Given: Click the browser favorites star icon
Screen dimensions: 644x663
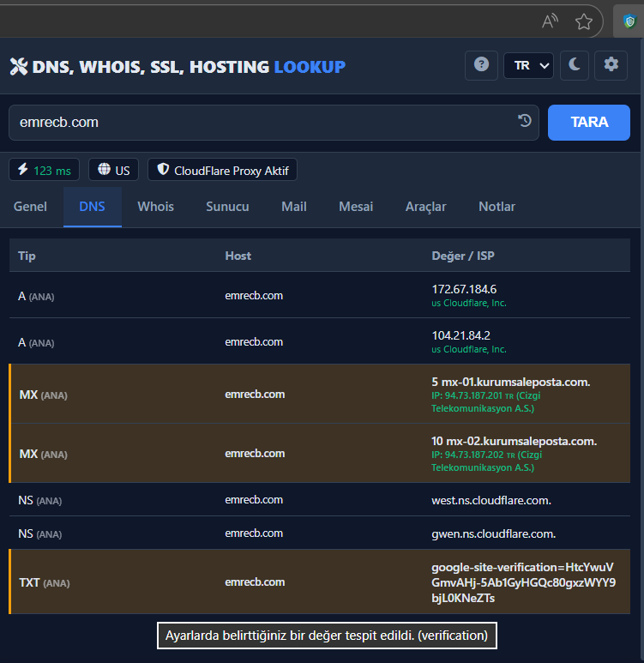Looking at the screenshot, I should (584, 21).
